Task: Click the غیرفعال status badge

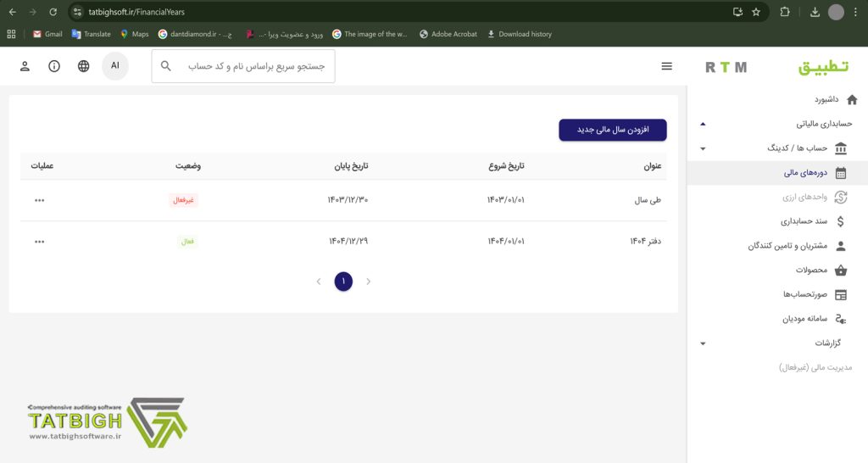Action: (184, 200)
